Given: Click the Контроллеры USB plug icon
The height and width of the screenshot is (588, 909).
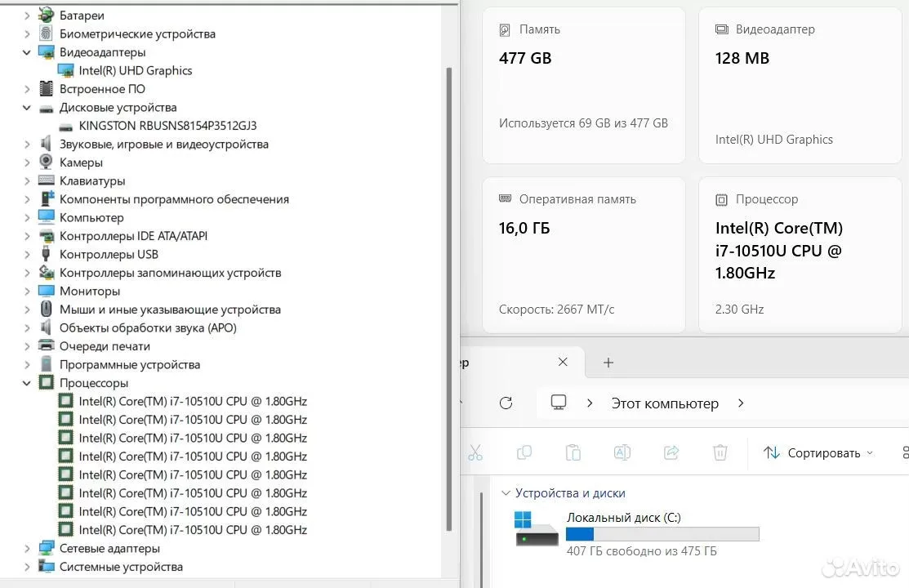Looking at the screenshot, I should (x=47, y=254).
